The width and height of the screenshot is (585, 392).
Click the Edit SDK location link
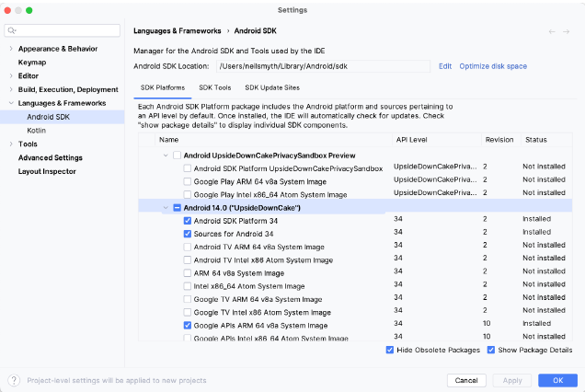pyautogui.click(x=445, y=66)
